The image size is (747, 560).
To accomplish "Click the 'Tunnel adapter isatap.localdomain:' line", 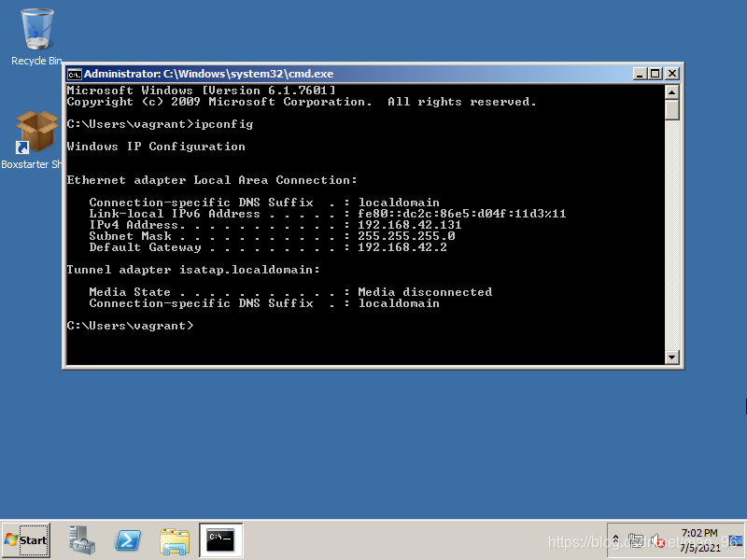I will pos(193,270).
